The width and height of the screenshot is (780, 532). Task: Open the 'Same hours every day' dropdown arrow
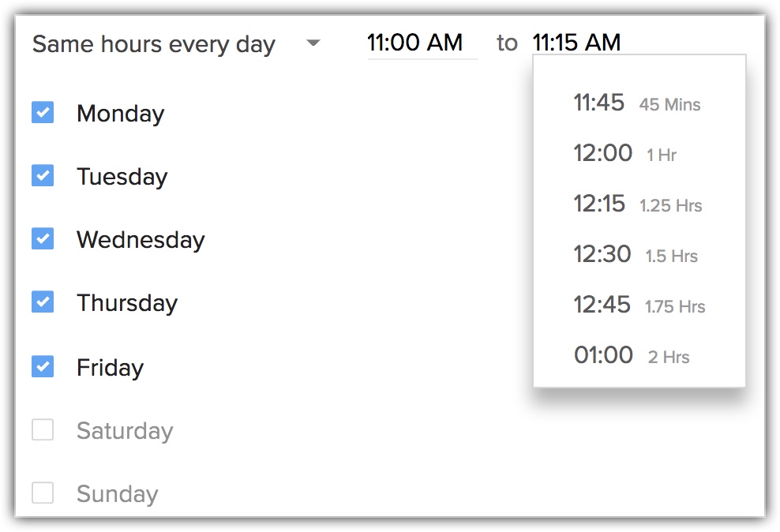(313, 43)
